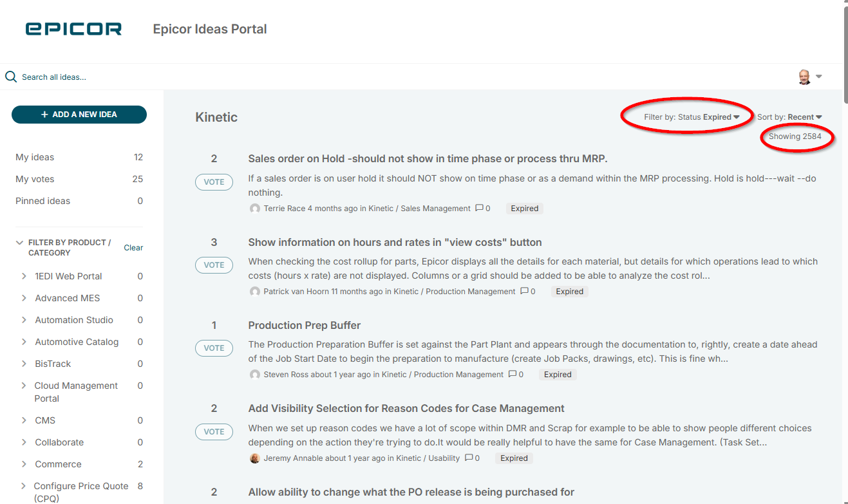Click the Epicor Ideas Portal title

click(210, 29)
